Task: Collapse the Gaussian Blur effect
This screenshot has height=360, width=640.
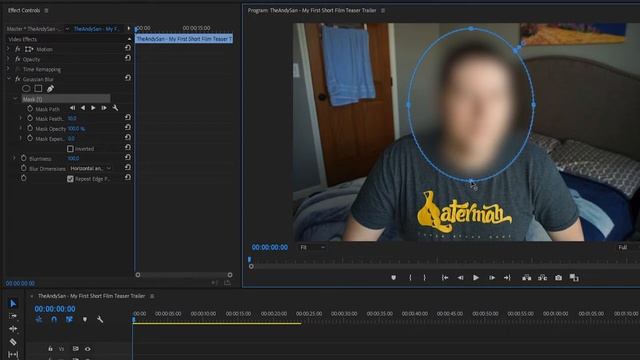Action: [x=9, y=79]
